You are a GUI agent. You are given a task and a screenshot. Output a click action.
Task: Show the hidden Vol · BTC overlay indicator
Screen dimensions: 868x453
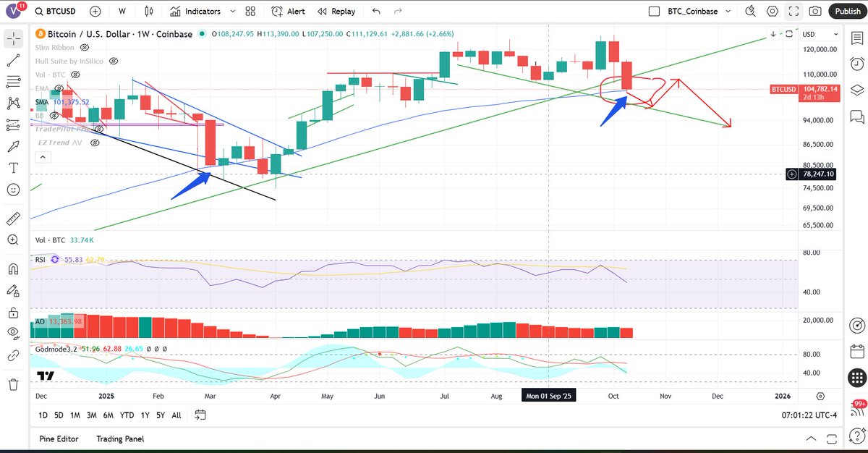[x=75, y=75]
